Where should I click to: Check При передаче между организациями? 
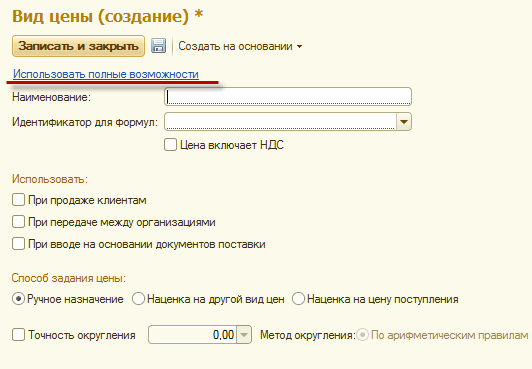pos(18,222)
